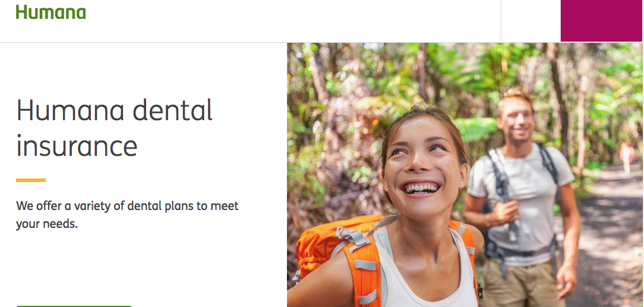Click the dental plans description paragraph

click(x=127, y=214)
